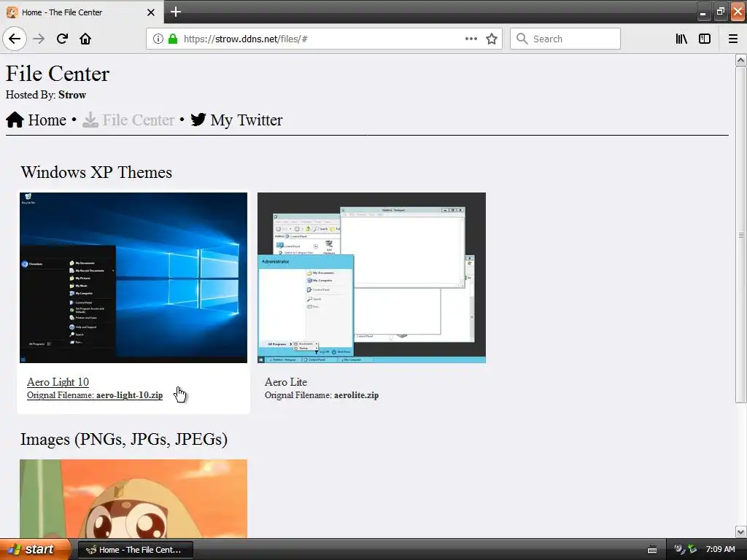Click the Twitter bird icon

click(x=198, y=119)
